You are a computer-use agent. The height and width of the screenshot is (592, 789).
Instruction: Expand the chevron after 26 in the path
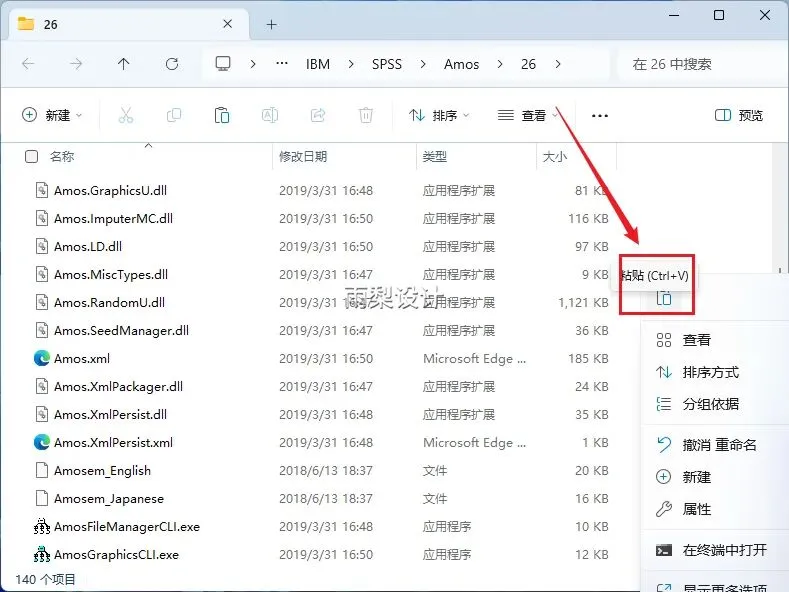pos(558,64)
